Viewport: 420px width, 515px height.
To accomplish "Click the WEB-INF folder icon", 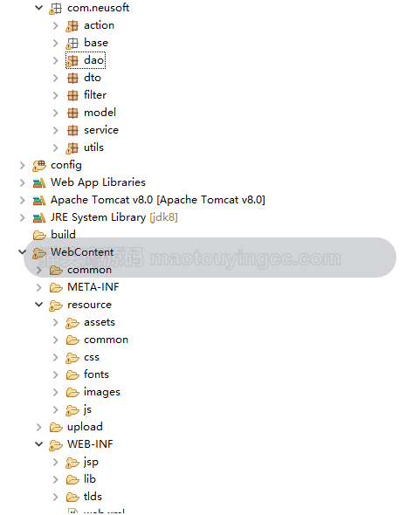I will point(56,445).
